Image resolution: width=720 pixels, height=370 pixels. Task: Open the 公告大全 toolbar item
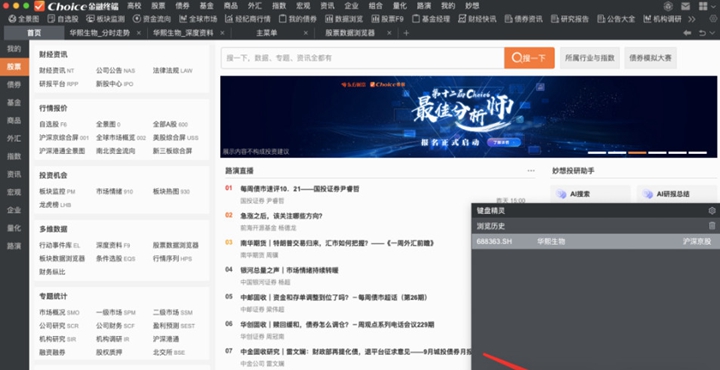616,19
